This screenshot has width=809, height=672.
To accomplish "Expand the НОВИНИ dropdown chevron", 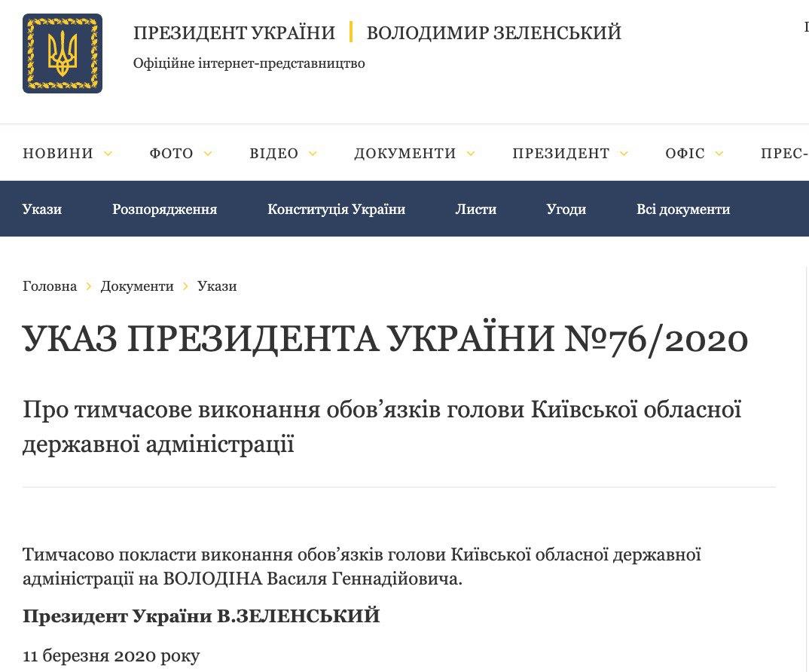I will [x=108, y=154].
